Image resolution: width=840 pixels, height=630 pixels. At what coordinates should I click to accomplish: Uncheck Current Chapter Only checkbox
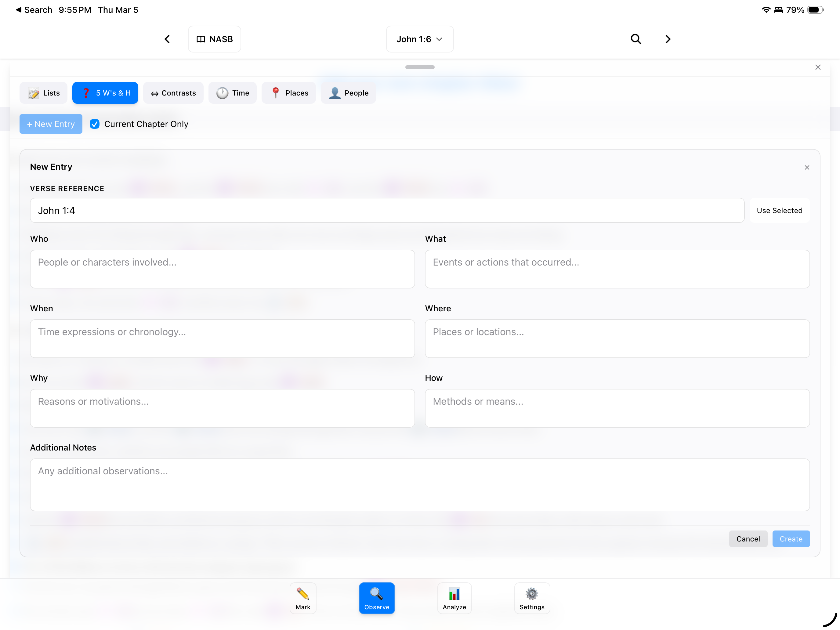[x=95, y=124]
